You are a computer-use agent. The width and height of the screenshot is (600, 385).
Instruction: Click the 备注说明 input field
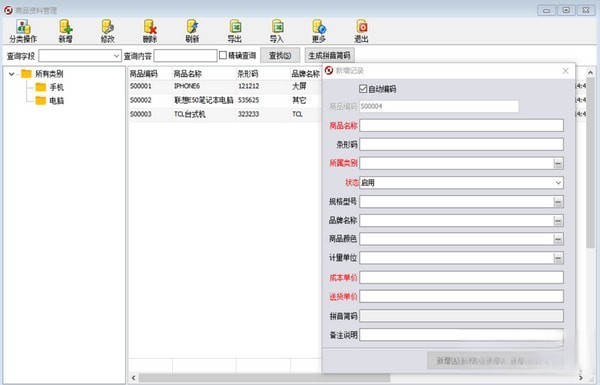461,335
